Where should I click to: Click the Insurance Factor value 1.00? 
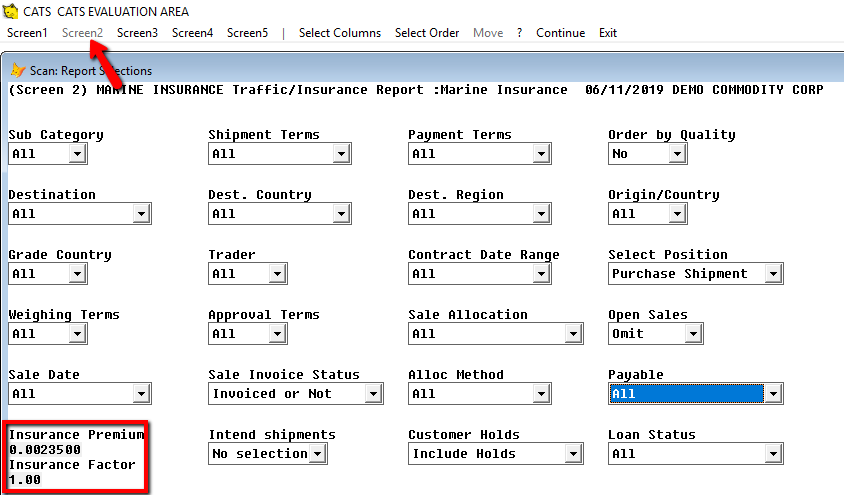click(x=25, y=479)
